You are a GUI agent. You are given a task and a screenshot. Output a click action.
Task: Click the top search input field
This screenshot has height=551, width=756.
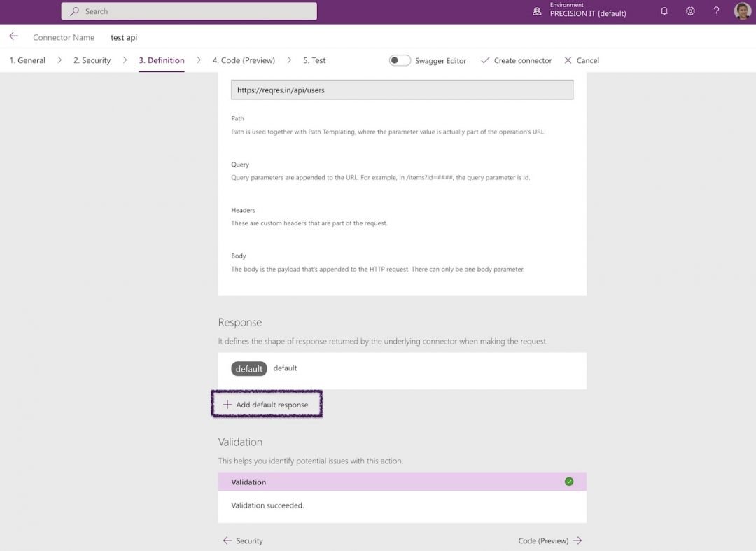tap(189, 11)
